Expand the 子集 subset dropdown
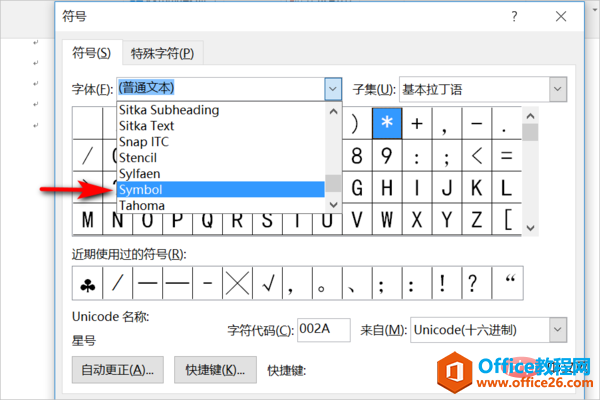The image size is (600, 400). pyautogui.click(x=556, y=88)
